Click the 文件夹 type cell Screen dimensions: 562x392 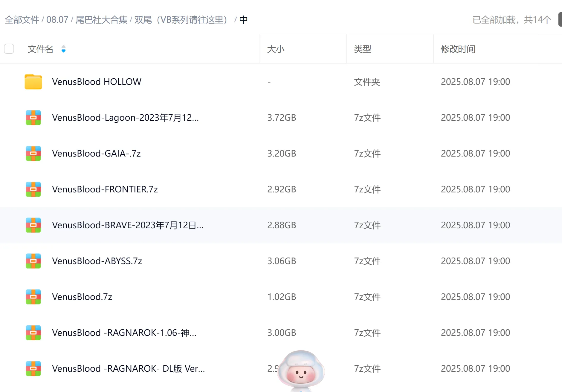(x=367, y=82)
